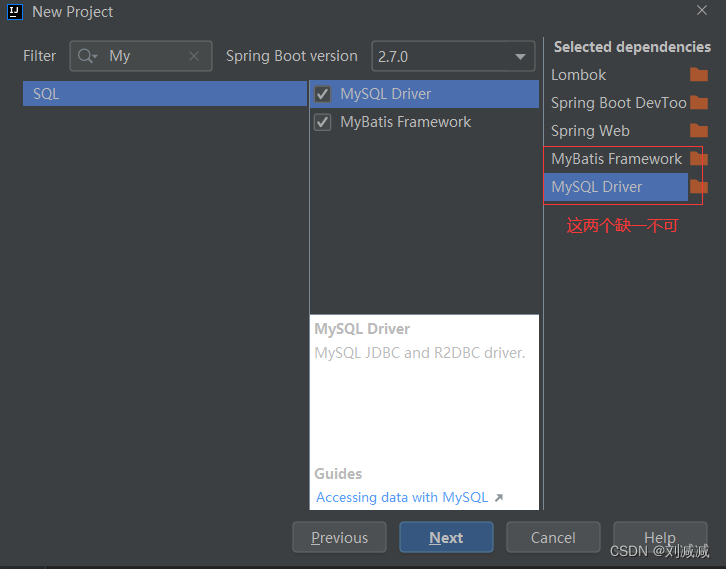Click the Cancel button
The image size is (726, 569).
click(x=553, y=537)
